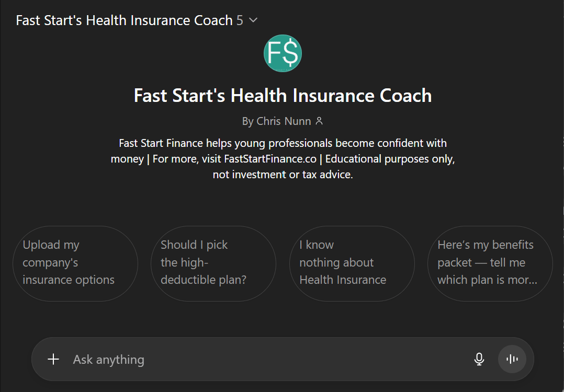This screenshot has width=564, height=392.
Task: Click the plus attach icon in composer
Action: pos(53,359)
